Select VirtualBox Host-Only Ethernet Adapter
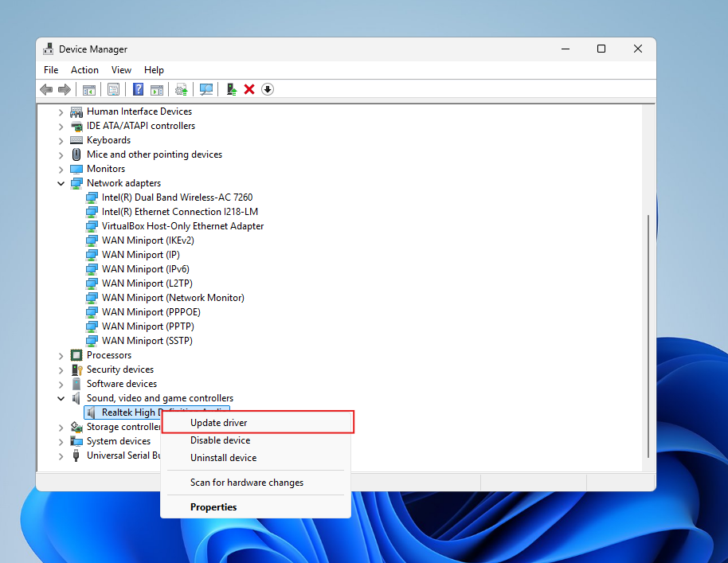The image size is (728, 563). coord(182,226)
